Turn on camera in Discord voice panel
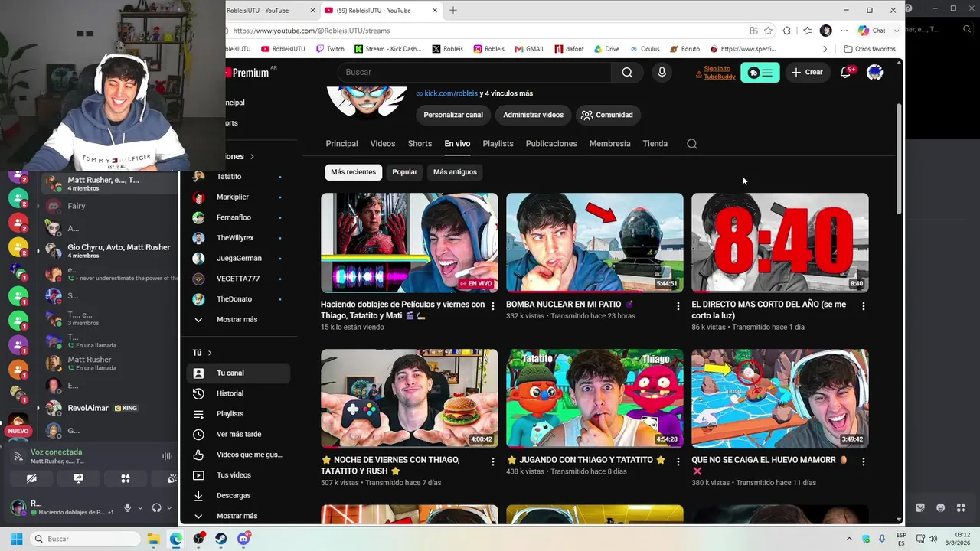The height and width of the screenshot is (551, 980). pos(31,478)
